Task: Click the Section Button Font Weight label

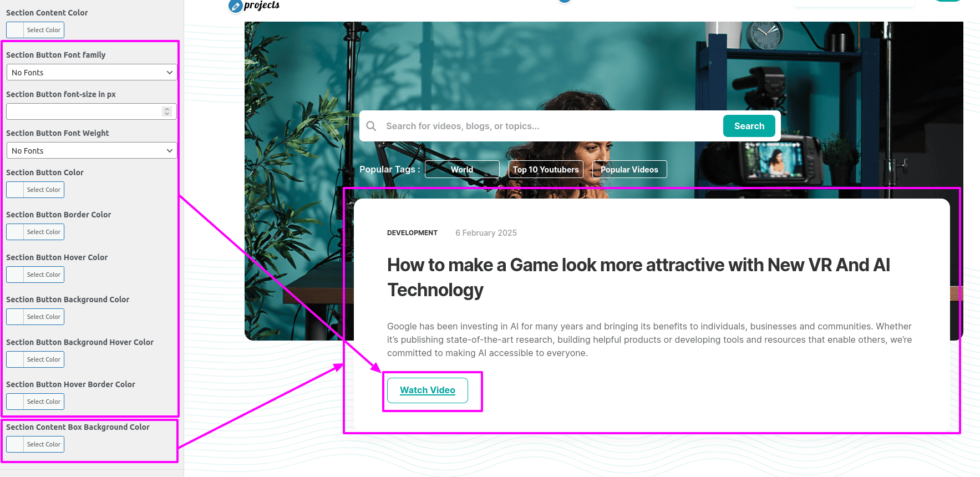Action: click(x=58, y=133)
